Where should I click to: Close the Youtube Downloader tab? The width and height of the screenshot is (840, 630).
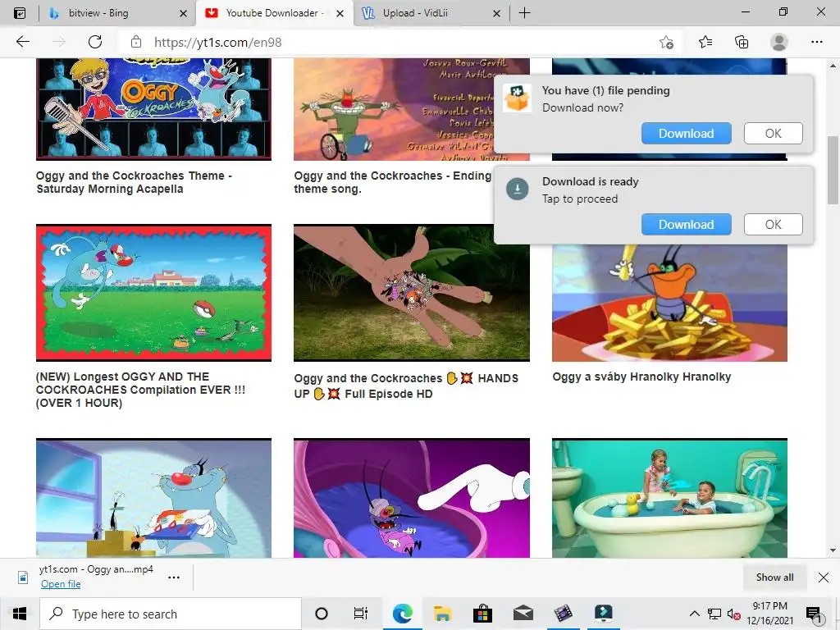(340, 13)
